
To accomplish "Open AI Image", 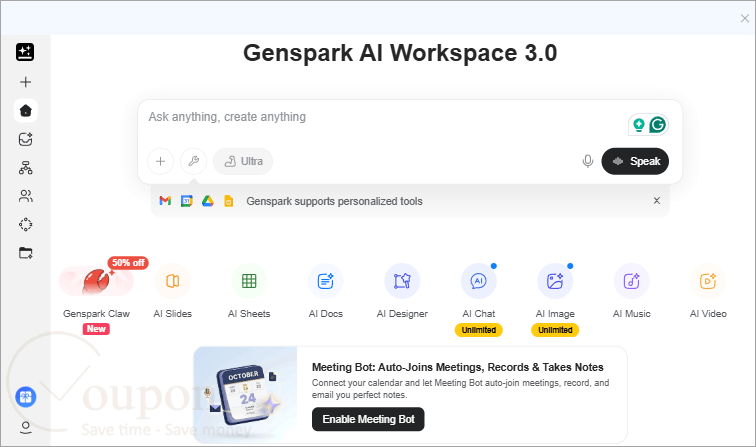I will (555, 281).
